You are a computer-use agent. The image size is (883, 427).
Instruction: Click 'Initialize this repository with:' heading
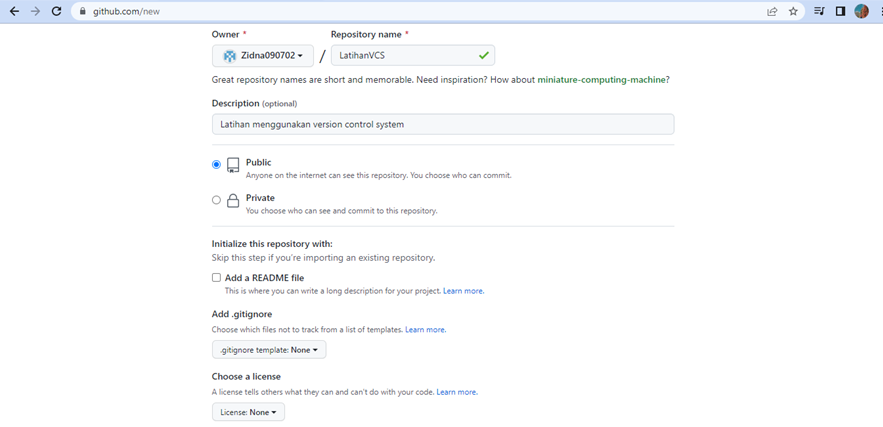click(x=272, y=244)
